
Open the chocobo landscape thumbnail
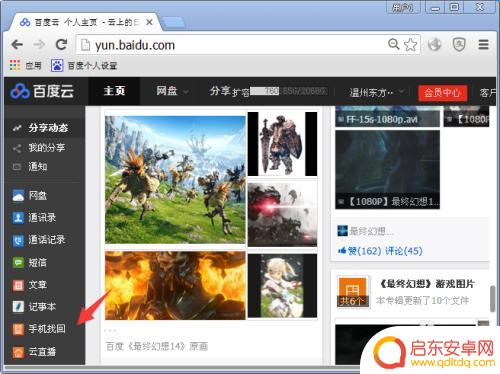175,180
